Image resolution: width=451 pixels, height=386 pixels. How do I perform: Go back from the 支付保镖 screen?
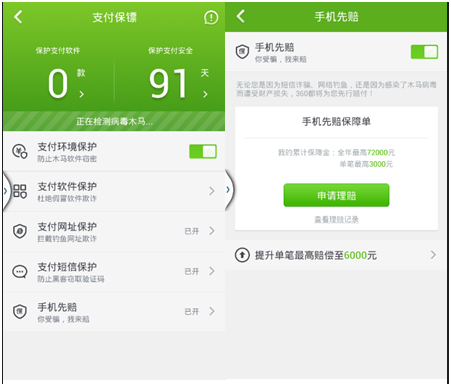(18, 17)
